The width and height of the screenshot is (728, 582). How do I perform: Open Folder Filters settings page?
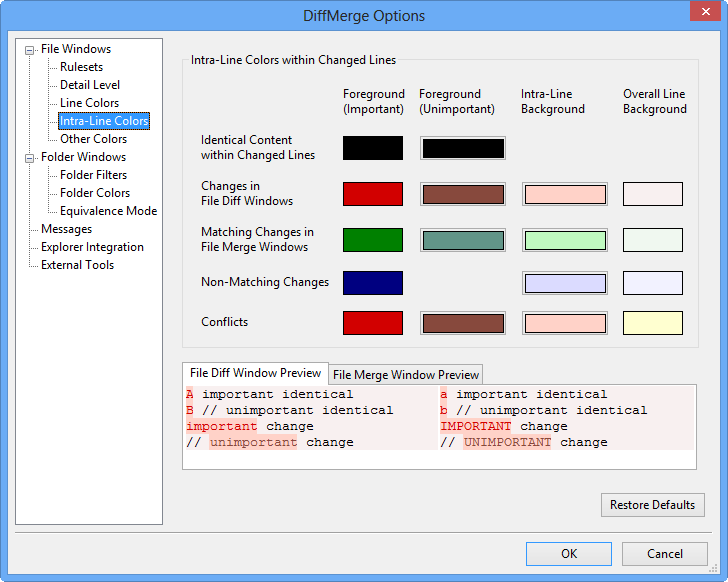click(x=93, y=175)
